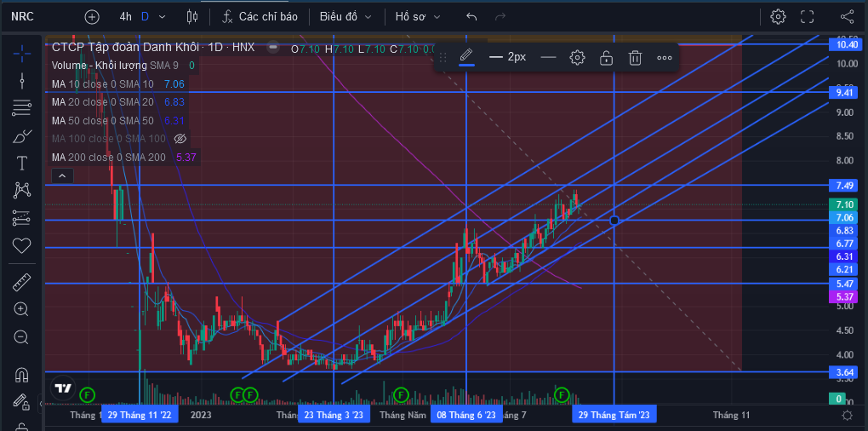Select the ruler measure tool
868x431 pixels.
coord(21,283)
